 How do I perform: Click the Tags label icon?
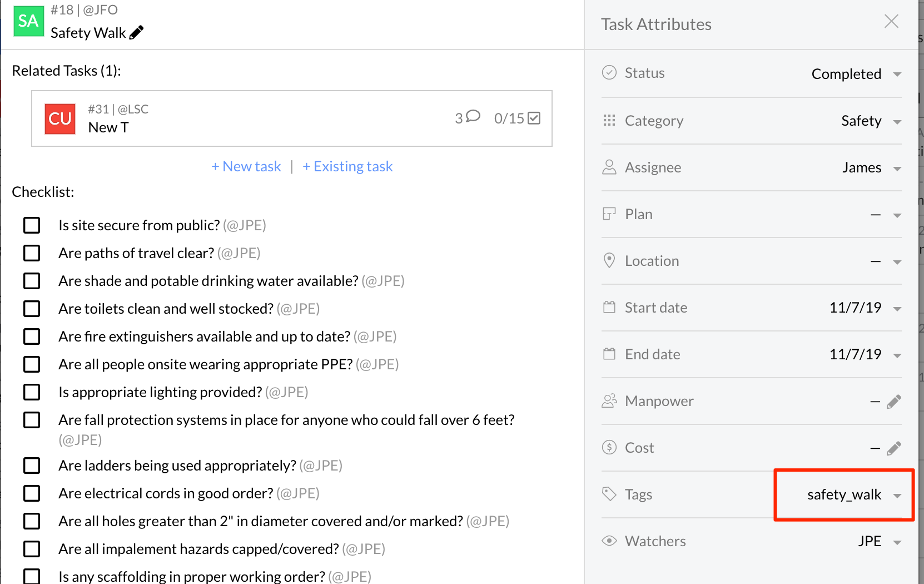point(609,494)
